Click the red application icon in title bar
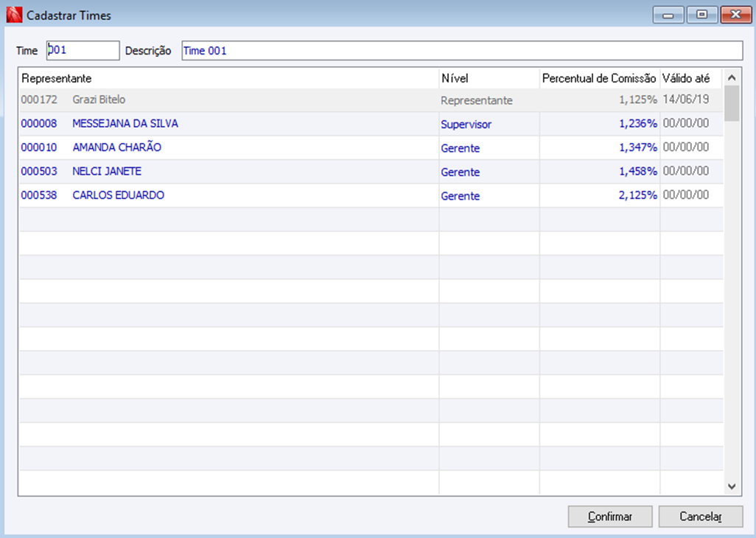Viewport: 756px width, 538px height. pyautogui.click(x=15, y=15)
